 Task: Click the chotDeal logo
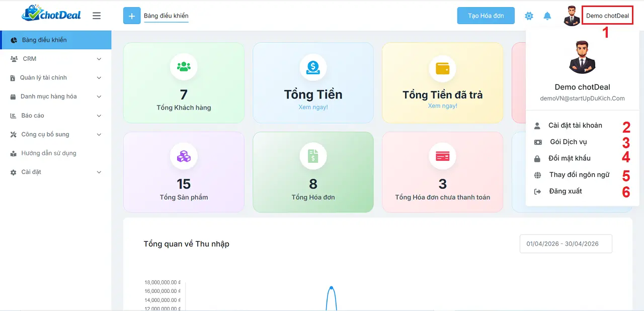(50, 15)
